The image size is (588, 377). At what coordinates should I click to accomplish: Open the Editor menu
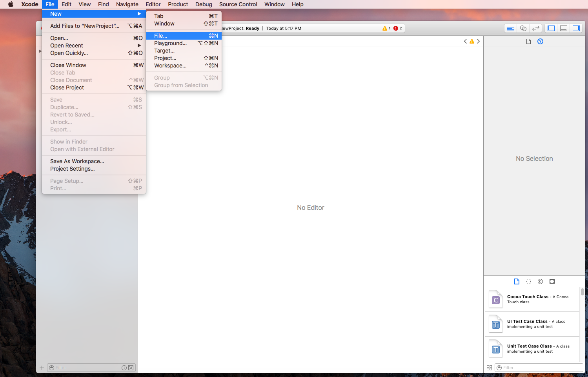(153, 4)
